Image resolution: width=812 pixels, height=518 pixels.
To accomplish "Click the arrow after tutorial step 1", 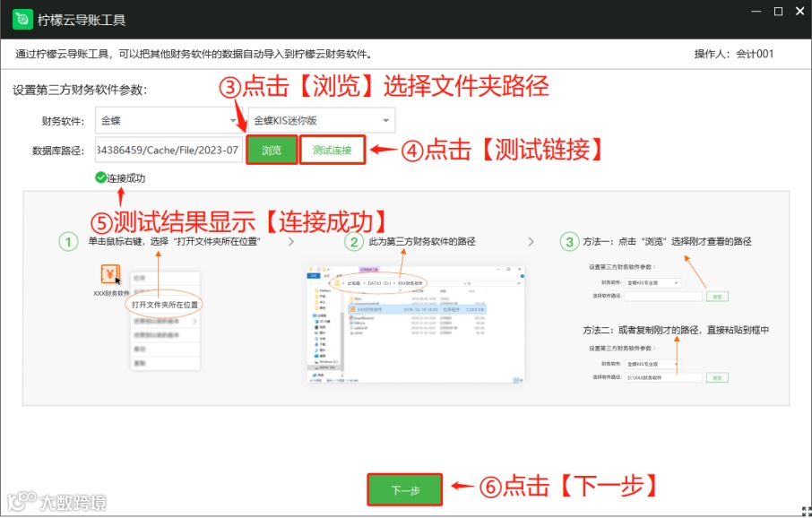I will (x=291, y=242).
